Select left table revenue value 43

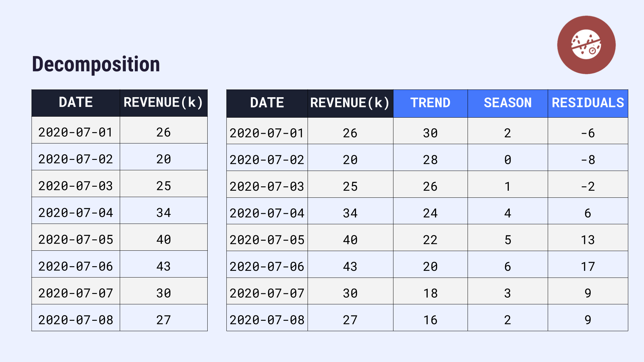point(163,266)
